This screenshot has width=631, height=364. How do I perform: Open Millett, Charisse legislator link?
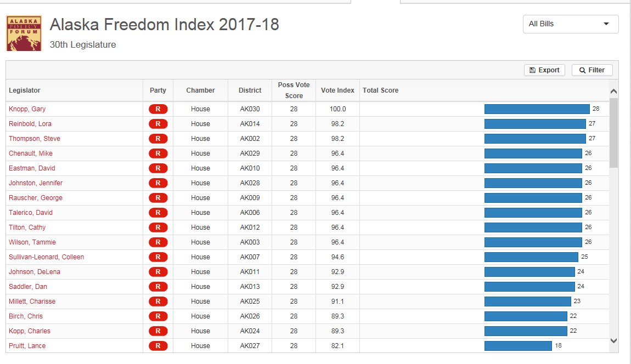pos(32,302)
